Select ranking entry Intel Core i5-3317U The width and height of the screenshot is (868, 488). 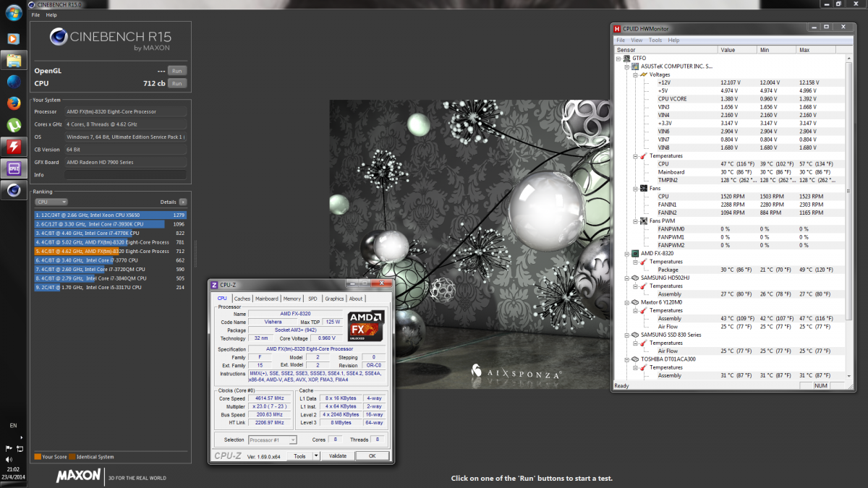pos(111,287)
